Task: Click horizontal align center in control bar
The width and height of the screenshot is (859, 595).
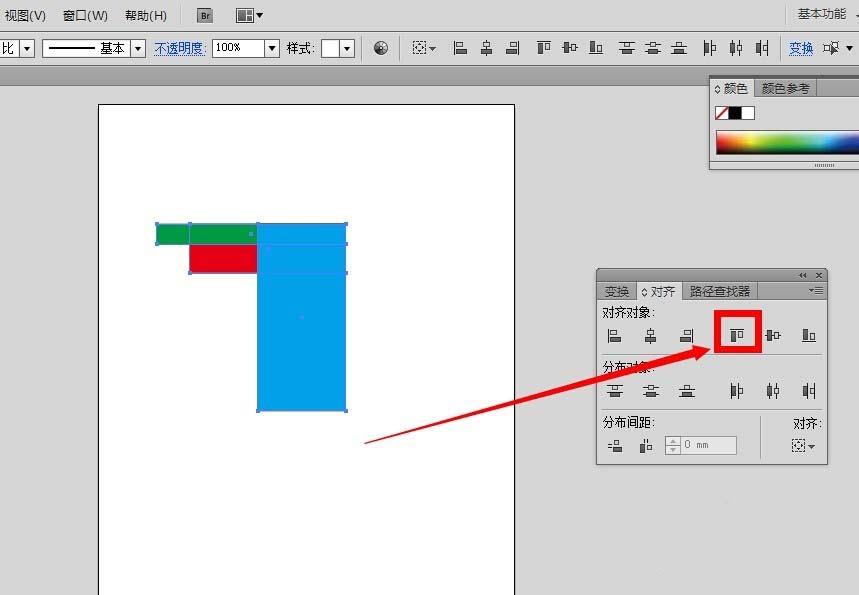Action: coord(486,48)
